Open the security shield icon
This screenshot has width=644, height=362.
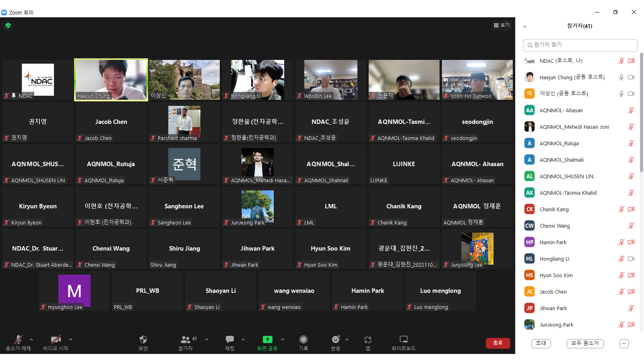tap(143, 339)
